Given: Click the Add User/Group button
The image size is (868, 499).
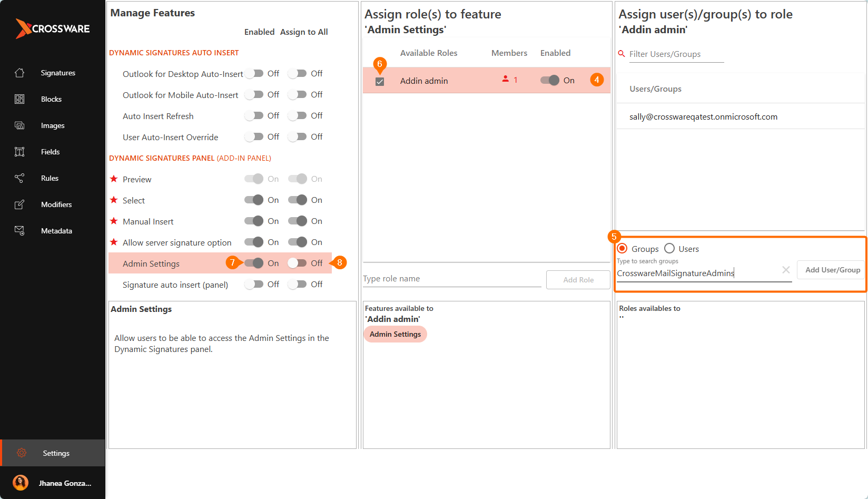Looking at the screenshot, I should (832, 270).
